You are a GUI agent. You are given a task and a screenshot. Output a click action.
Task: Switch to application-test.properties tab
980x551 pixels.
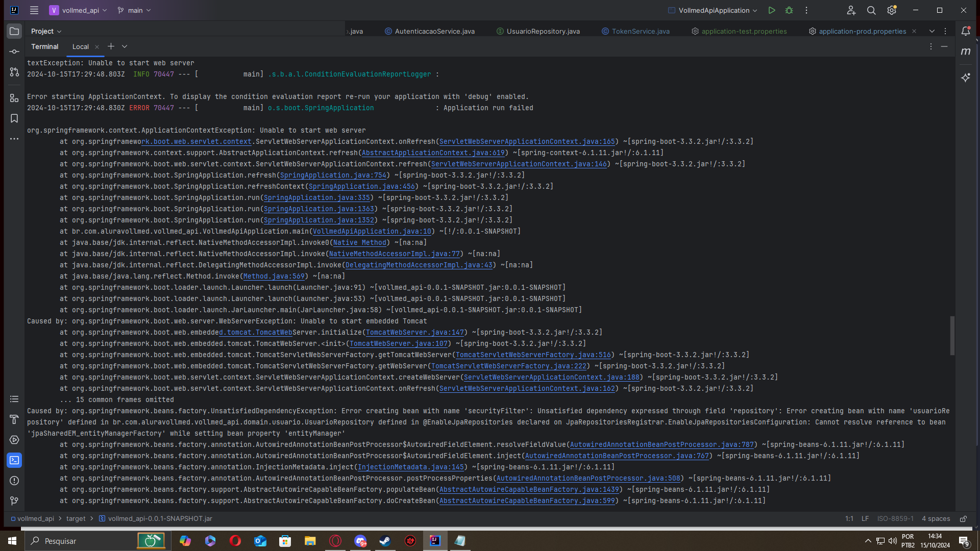739,31
